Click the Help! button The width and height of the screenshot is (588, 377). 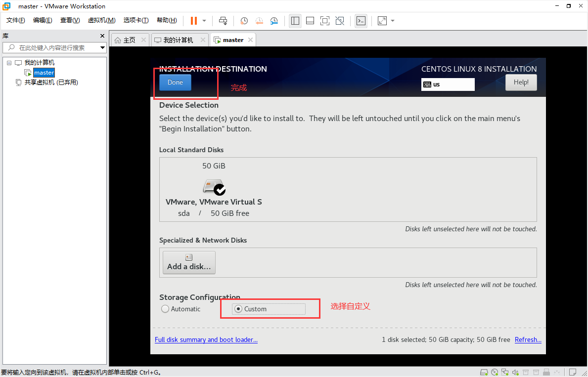[x=521, y=83]
